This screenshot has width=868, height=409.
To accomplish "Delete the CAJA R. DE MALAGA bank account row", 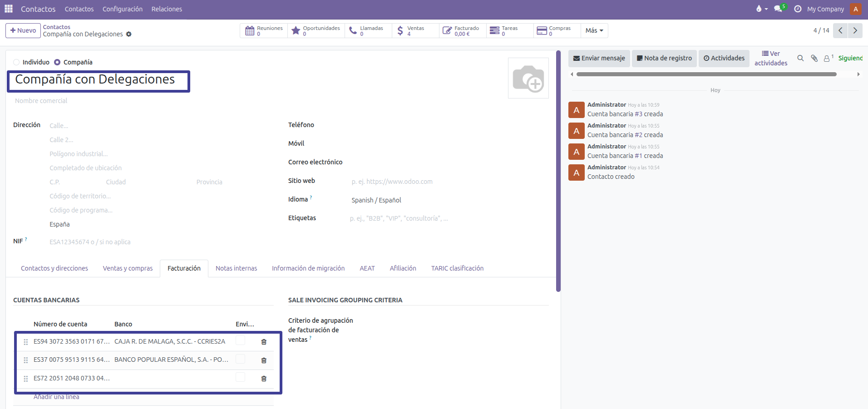I will pos(264,342).
